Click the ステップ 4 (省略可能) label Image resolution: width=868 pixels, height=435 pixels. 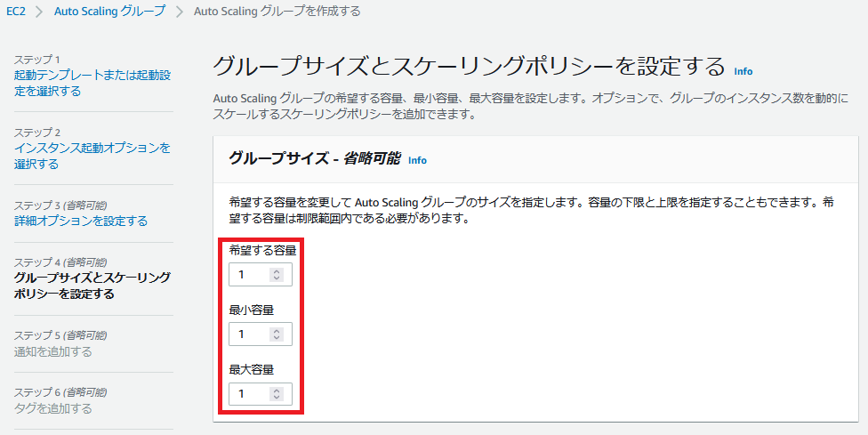60,262
